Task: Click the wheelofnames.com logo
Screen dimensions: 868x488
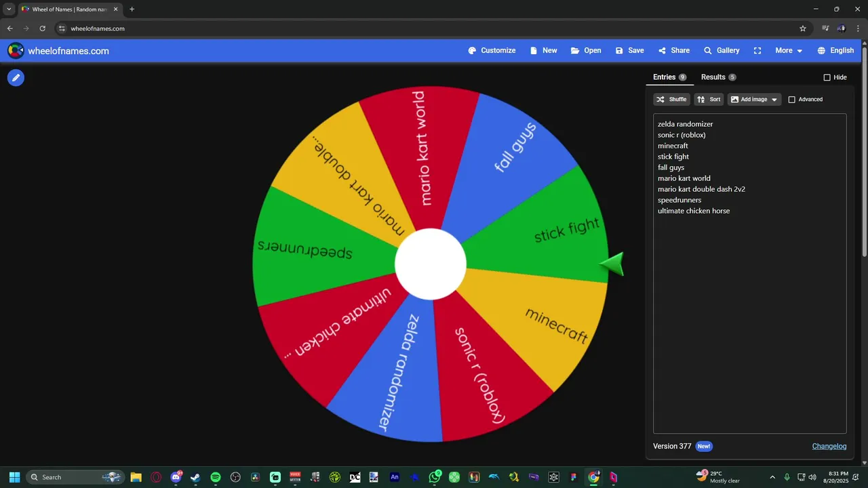Action: [x=58, y=51]
